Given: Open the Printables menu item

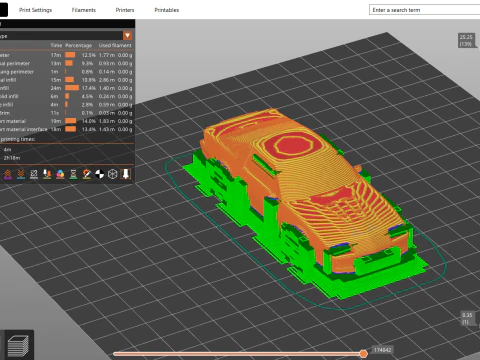Looking at the screenshot, I should pos(167,10).
